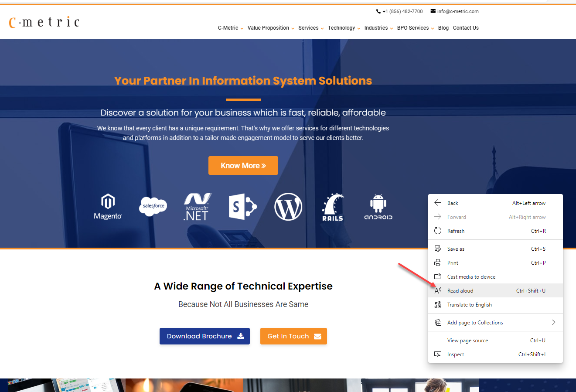
Task: Expand the Add page to Collections submenu
Action: tap(495, 323)
